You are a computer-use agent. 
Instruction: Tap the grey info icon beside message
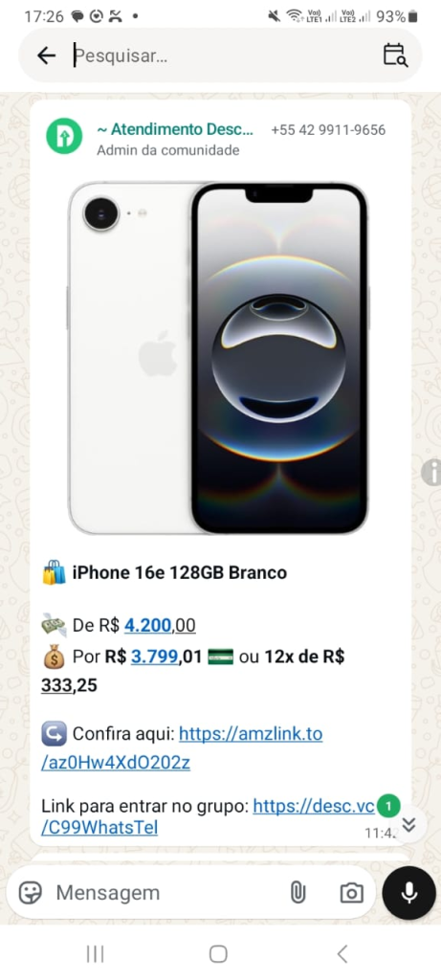tap(431, 472)
